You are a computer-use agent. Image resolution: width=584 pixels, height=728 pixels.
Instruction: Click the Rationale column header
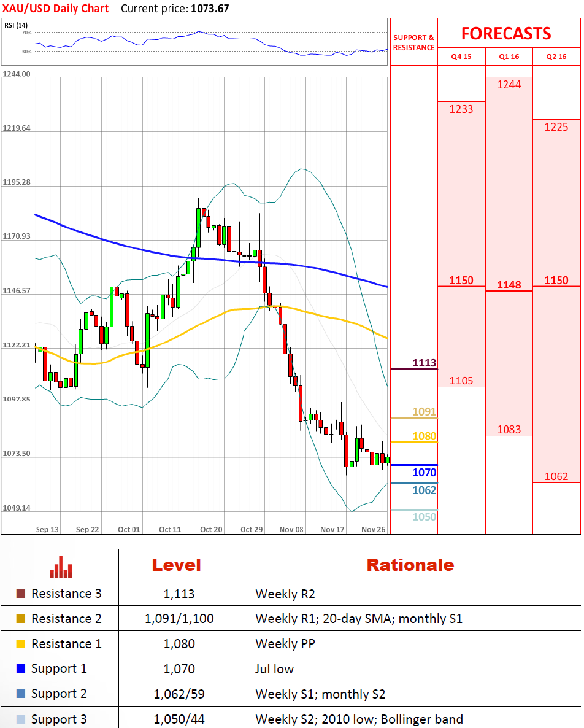(410, 565)
